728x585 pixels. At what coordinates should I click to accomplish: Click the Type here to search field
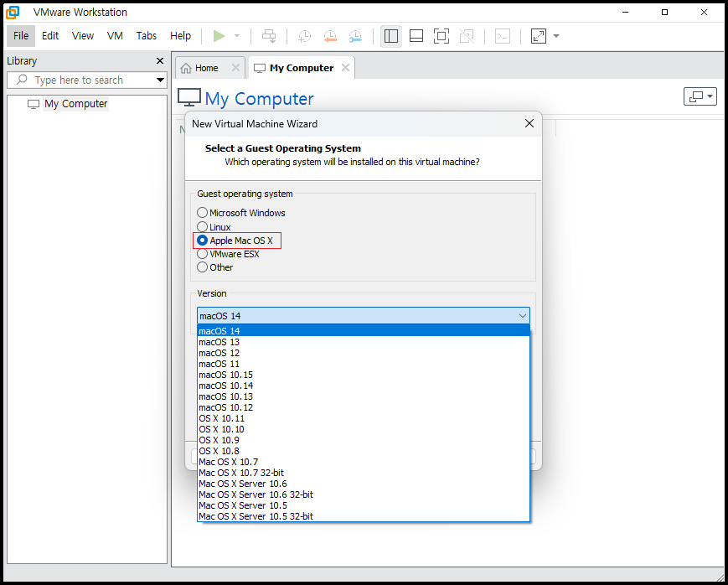87,80
